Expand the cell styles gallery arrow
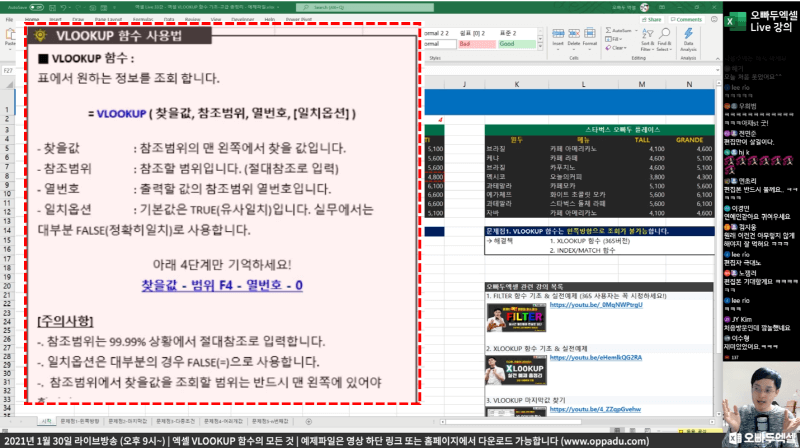 pyautogui.click(x=540, y=46)
